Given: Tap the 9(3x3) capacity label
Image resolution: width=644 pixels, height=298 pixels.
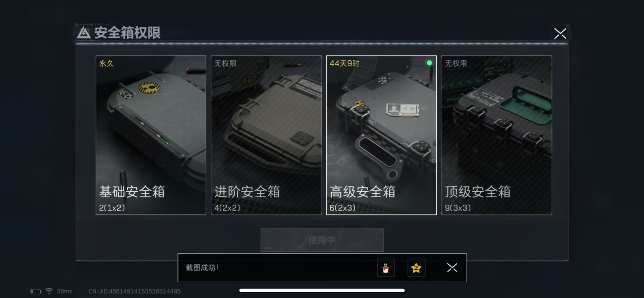Looking at the screenshot, I should (458, 208).
